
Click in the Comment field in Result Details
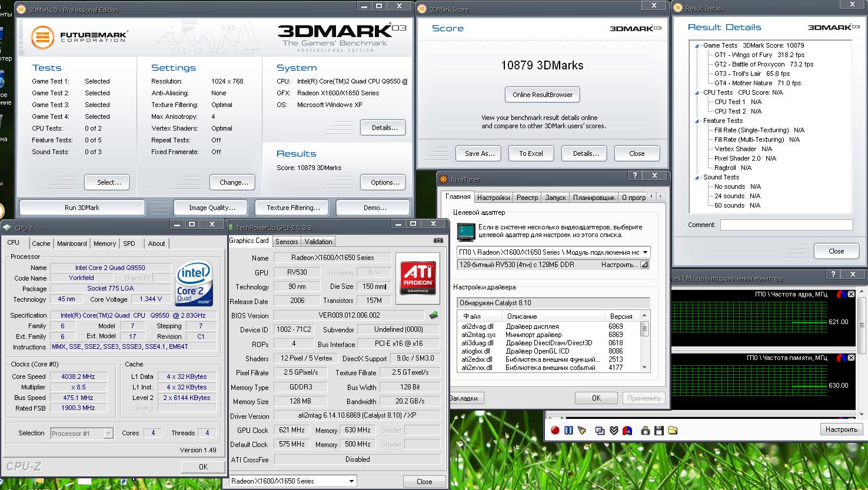pyautogui.click(x=786, y=225)
